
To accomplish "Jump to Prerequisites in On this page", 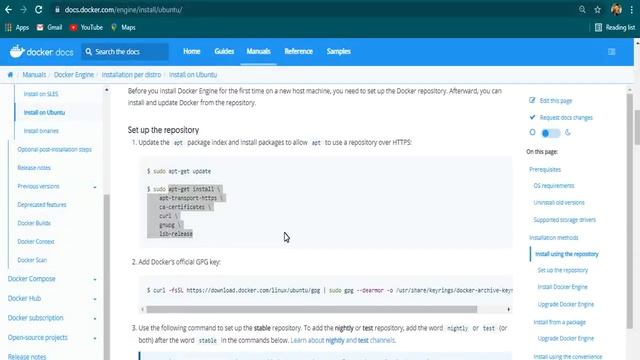I will 545,169.
